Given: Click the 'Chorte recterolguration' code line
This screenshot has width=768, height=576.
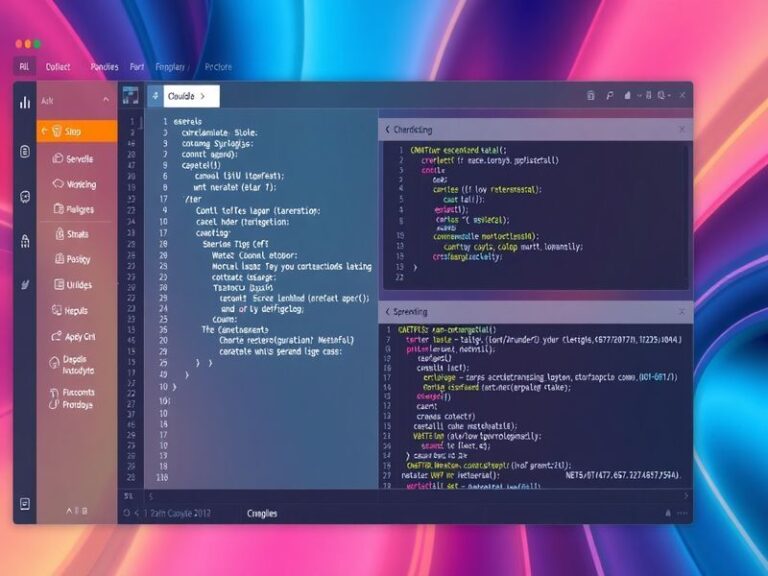Looking at the screenshot, I should click(287, 340).
